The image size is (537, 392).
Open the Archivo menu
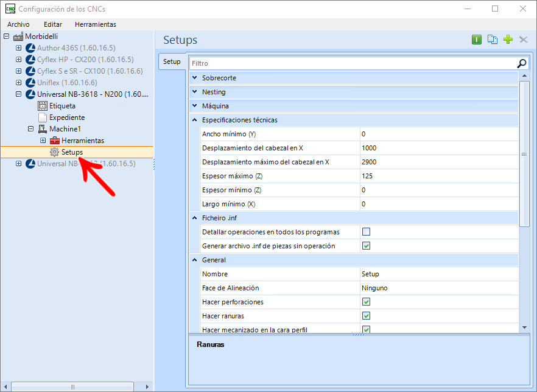tap(18, 24)
